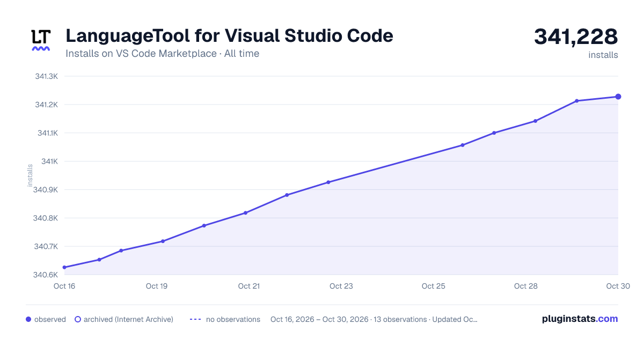Click the LanguageTool LT logo icon
Screen dimensions: 644x338
[41, 41]
